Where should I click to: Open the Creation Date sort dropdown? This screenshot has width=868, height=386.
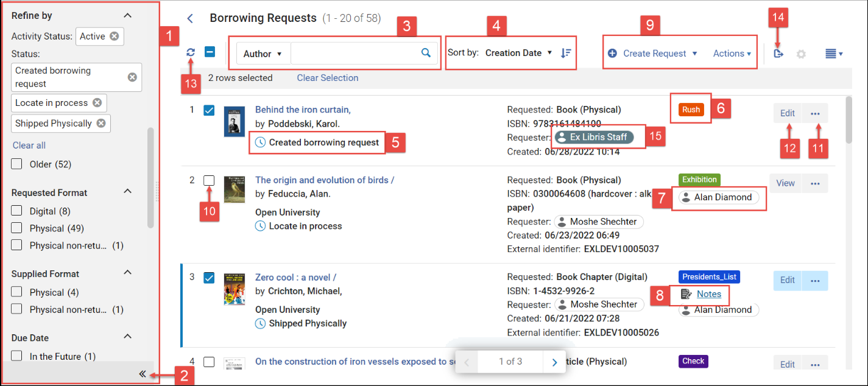pyautogui.click(x=519, y=53)
